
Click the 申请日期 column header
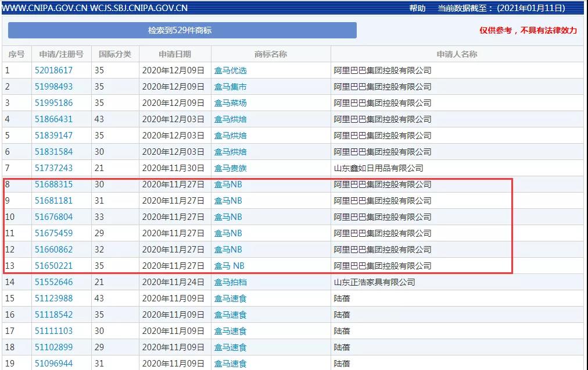pos(175,54)
